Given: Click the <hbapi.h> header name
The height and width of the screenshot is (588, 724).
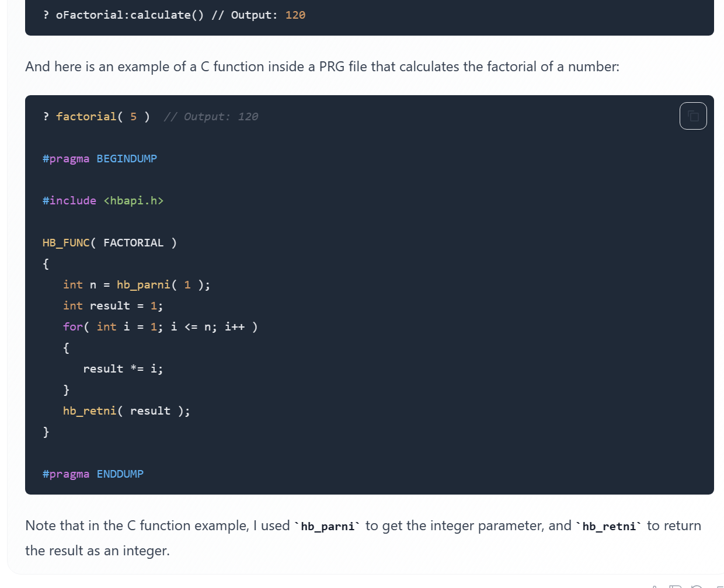Looking at the screenshot, I should pos(134,201).
